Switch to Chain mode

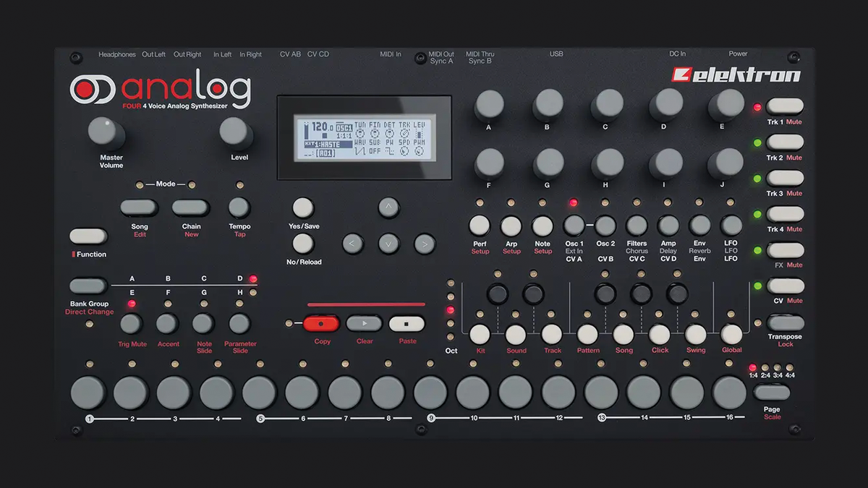[x=190, y=205]
